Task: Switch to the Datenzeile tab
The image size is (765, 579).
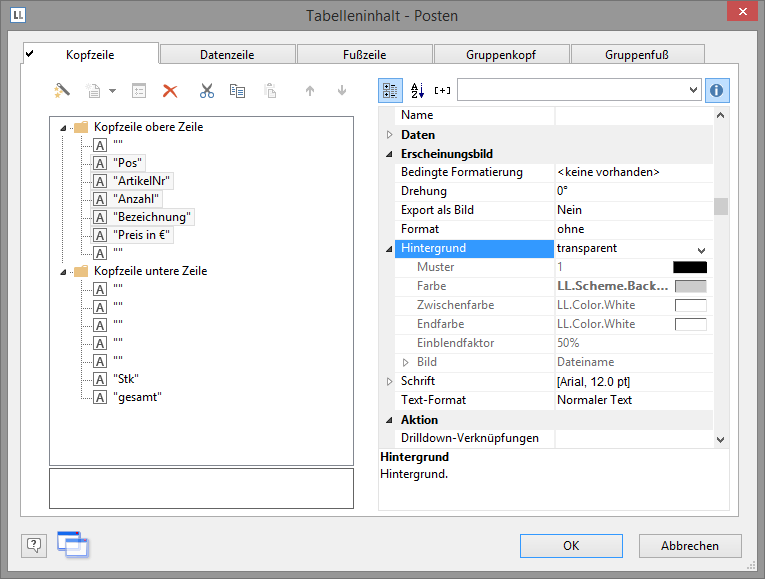Action: [227, 54]
